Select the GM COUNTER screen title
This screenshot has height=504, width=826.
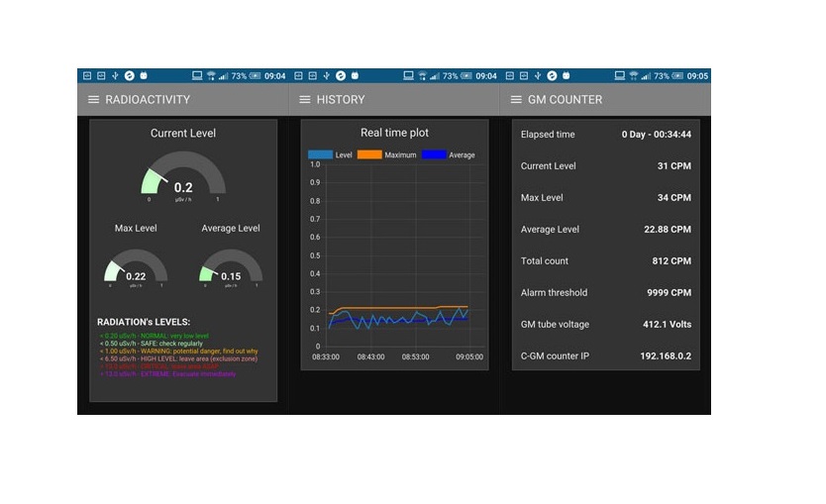pyautogui.click(x=565, y=100)
